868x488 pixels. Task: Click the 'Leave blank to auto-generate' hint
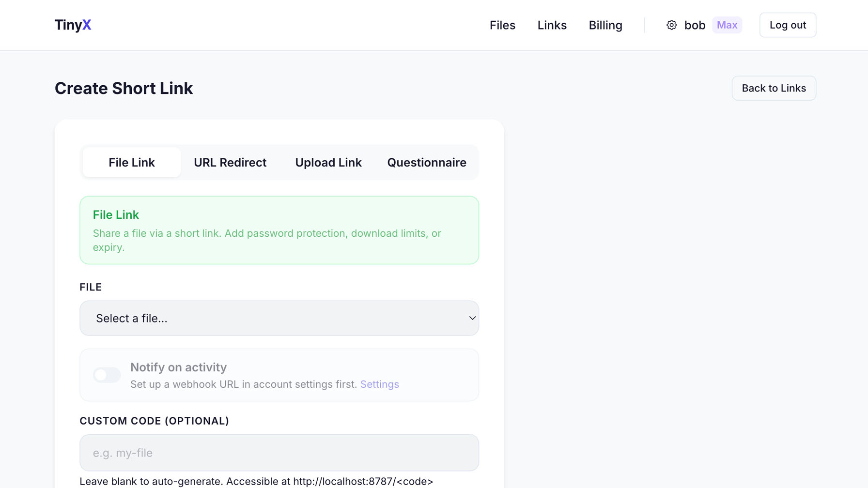pyautogui.click(x=256, y=481)
